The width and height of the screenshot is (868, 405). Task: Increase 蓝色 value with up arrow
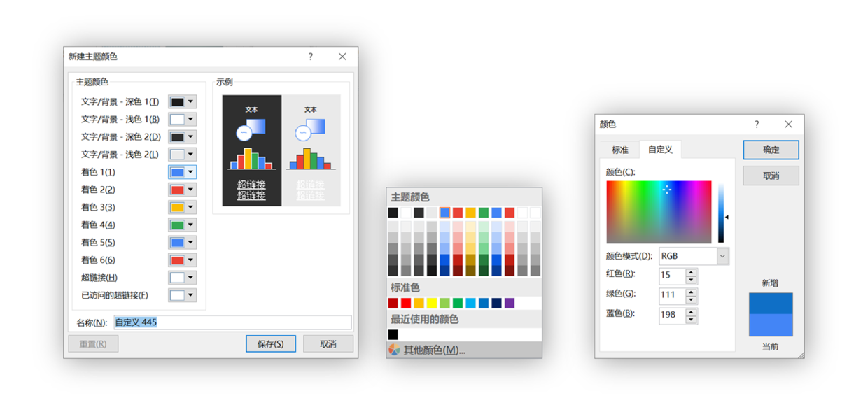pyautogui.click(x=692, y=311)
